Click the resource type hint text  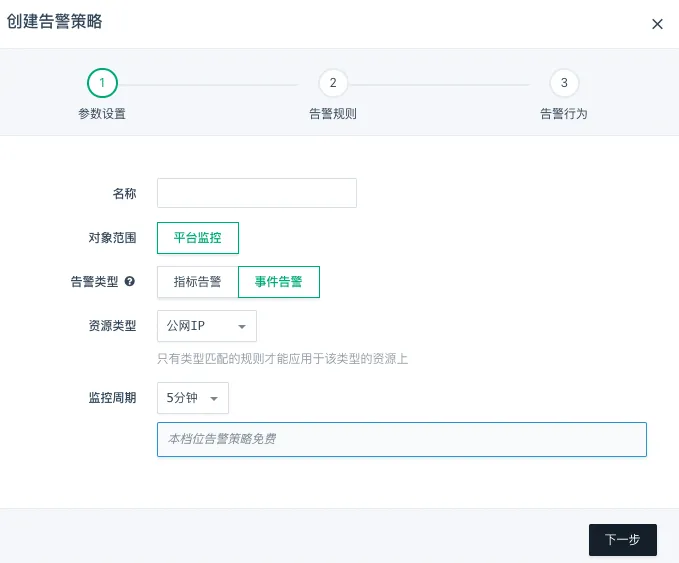pos(282,358)
